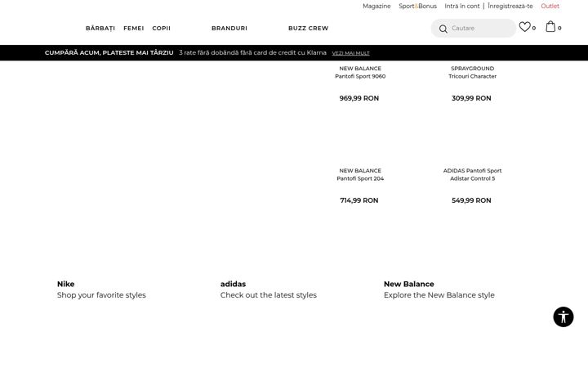Click the search magnifier icon

pyautogui.click(x=443, y=29)
